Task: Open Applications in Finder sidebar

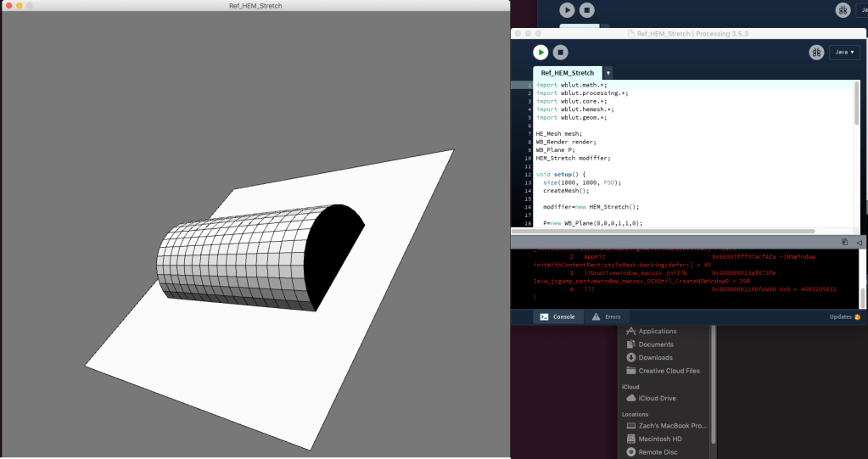Action: coord(657,331)
